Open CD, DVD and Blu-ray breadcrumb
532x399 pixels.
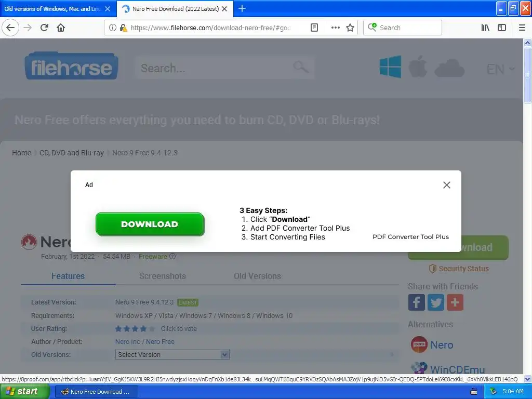pos(72,153)
